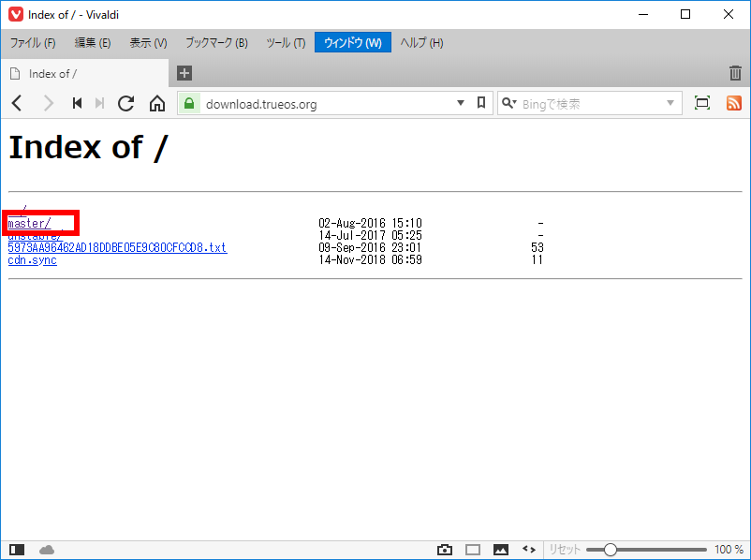
Task: Click the 100 % zoom value
Action: tap(729, 550)
